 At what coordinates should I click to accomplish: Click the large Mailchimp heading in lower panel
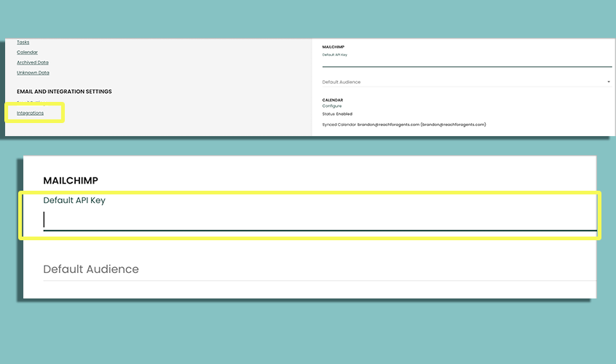[x=71, y=180]
